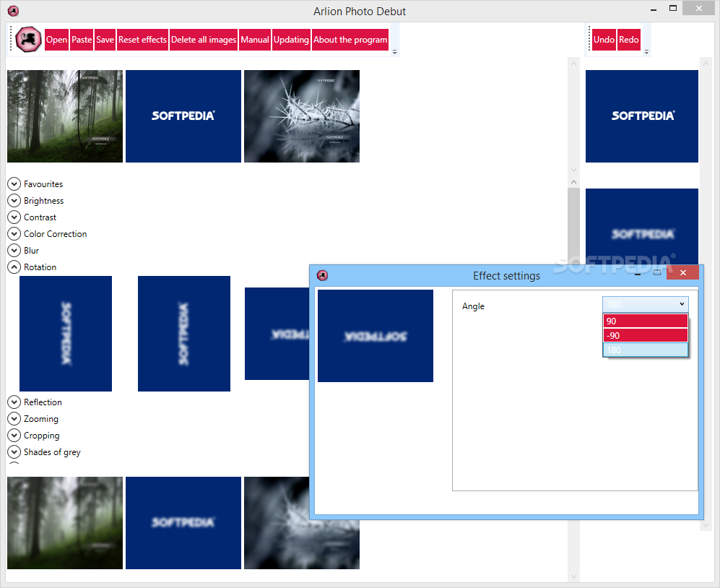Click the Open toolbar button
Image resolution: width=720 pixels, height=588 pixels.
(56, 40)
